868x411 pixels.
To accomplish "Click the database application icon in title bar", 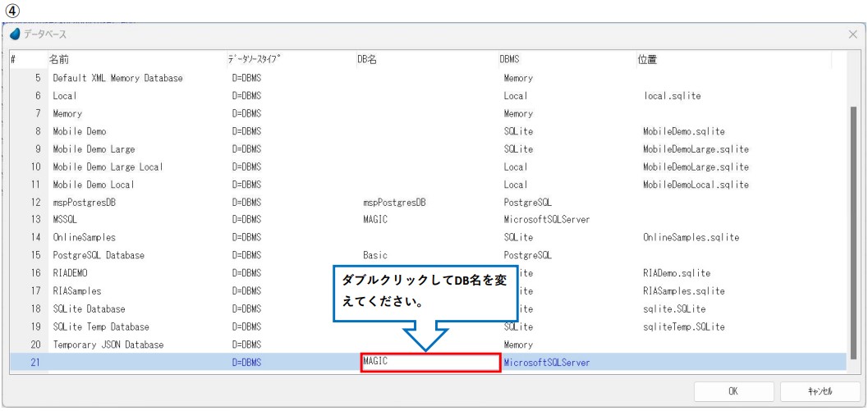I will [16, 36].
